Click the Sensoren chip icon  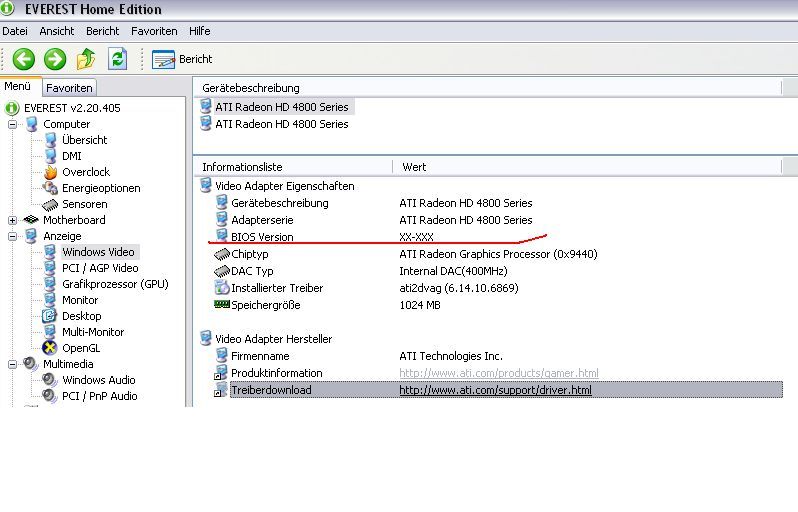tap(50, 205)
